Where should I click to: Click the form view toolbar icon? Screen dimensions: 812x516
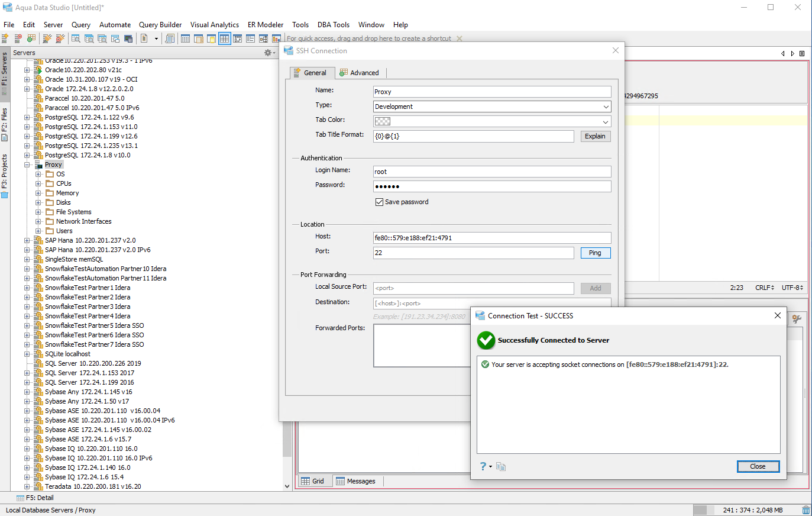coord(251,38)
